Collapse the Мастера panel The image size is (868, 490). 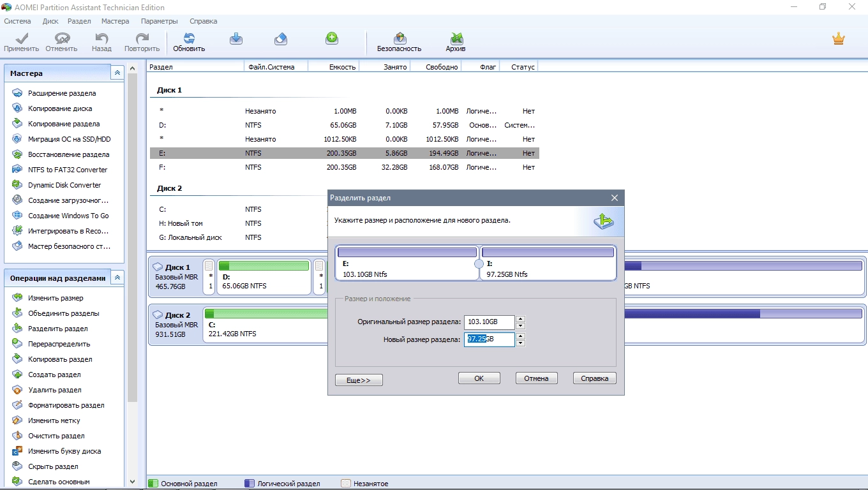click(x=117, y=73)
